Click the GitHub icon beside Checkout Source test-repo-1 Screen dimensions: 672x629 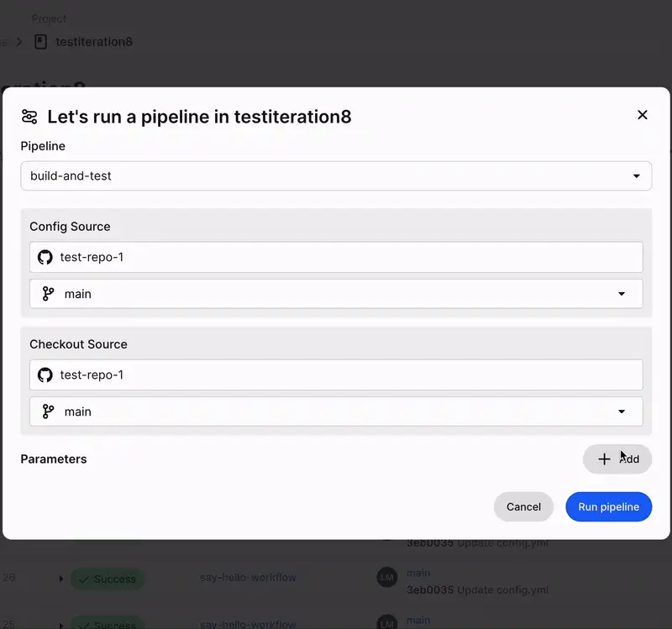(45, 375)
